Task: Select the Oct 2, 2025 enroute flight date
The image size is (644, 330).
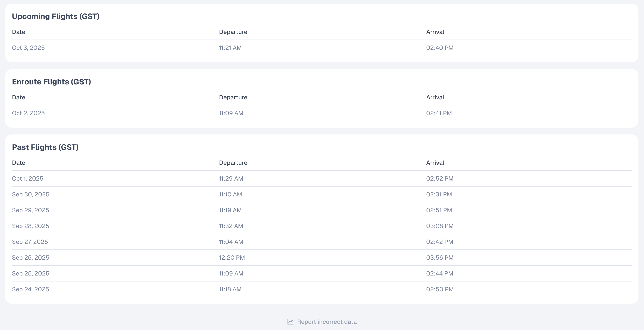Action: (x=28, y=113)
